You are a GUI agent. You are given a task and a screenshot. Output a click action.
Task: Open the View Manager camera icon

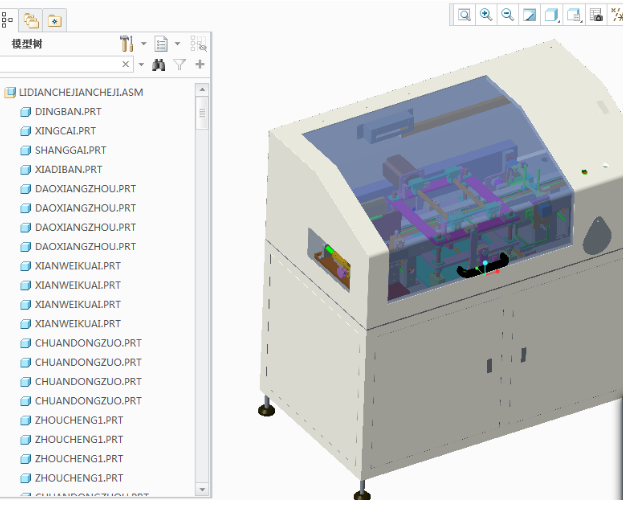596,15
